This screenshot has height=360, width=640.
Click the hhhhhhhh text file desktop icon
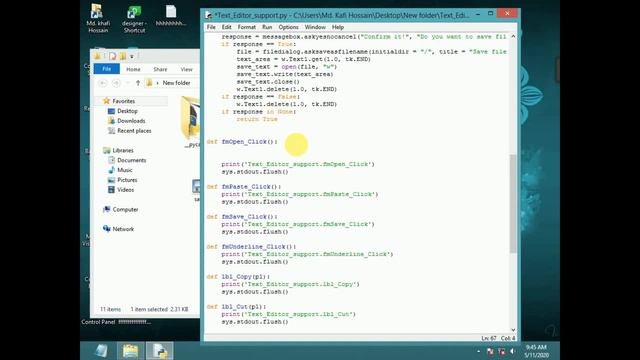tap(171, 16)
